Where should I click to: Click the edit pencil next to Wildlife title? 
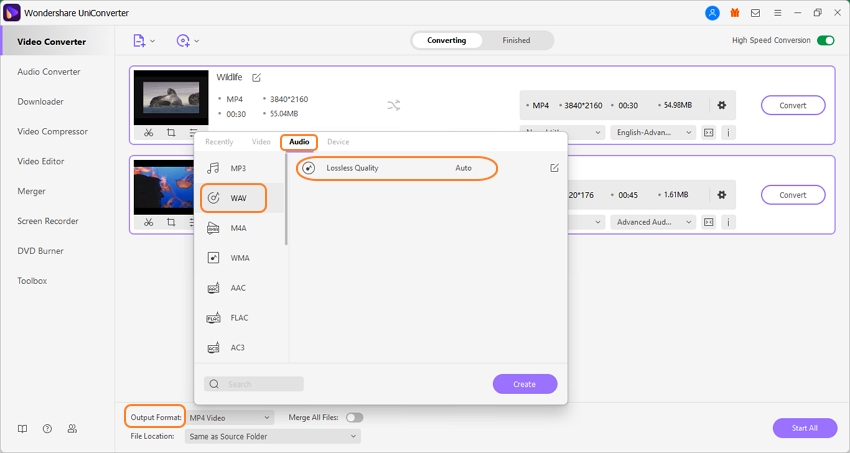[x=257, y=77]
